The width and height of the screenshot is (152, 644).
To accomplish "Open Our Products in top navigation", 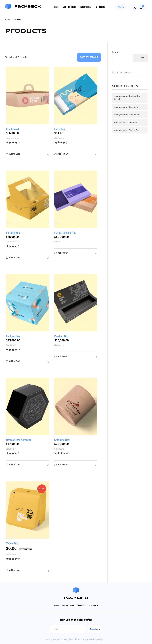I will click(x=69, y=7).
